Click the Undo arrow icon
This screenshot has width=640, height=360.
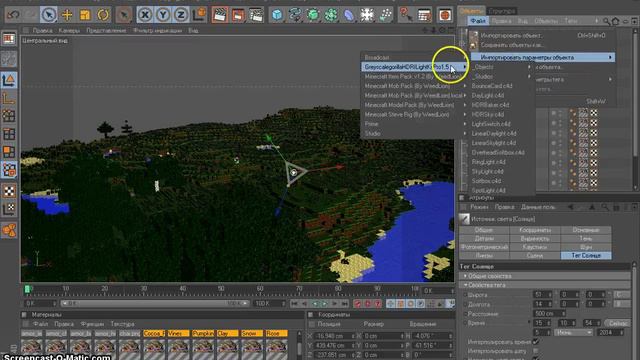pyautogui.click(x=13, y=15)
